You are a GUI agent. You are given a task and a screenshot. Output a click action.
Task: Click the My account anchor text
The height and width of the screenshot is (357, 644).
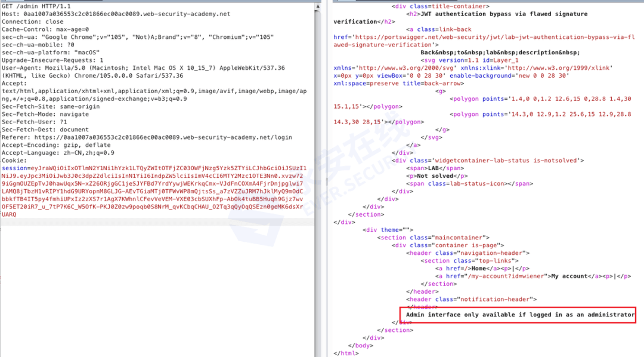(x=569, y=276)
